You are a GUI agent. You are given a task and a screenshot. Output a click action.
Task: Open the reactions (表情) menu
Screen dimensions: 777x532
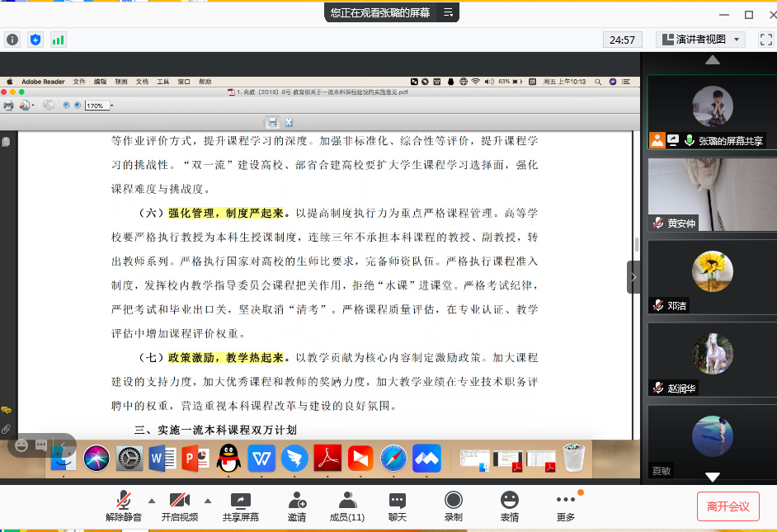coord(510,506)
